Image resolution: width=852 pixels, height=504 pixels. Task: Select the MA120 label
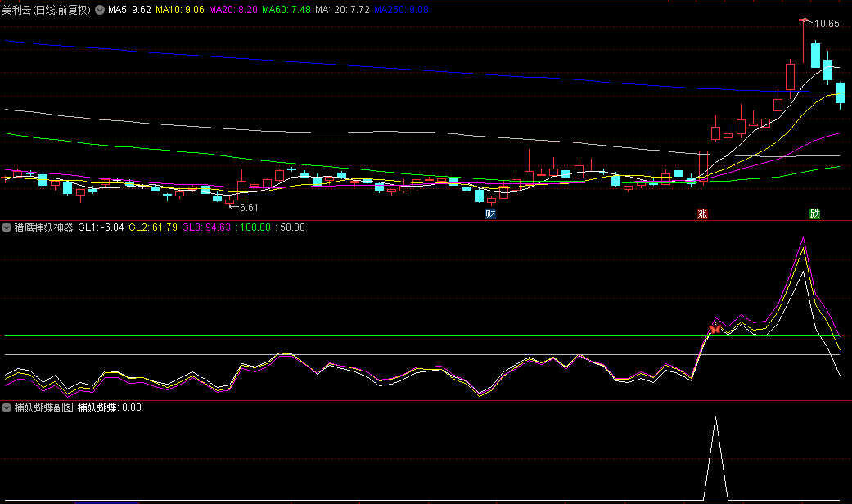pyautogui.click(x=342, y=11)
